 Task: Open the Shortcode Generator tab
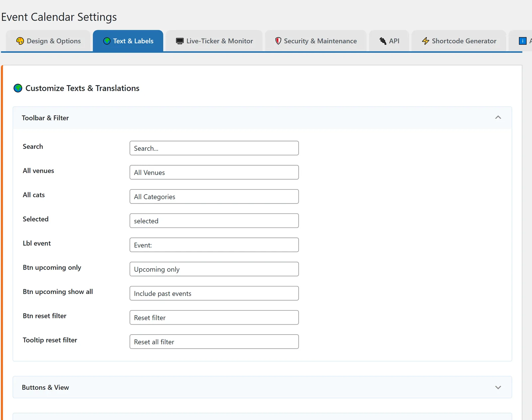click(459, 41)
